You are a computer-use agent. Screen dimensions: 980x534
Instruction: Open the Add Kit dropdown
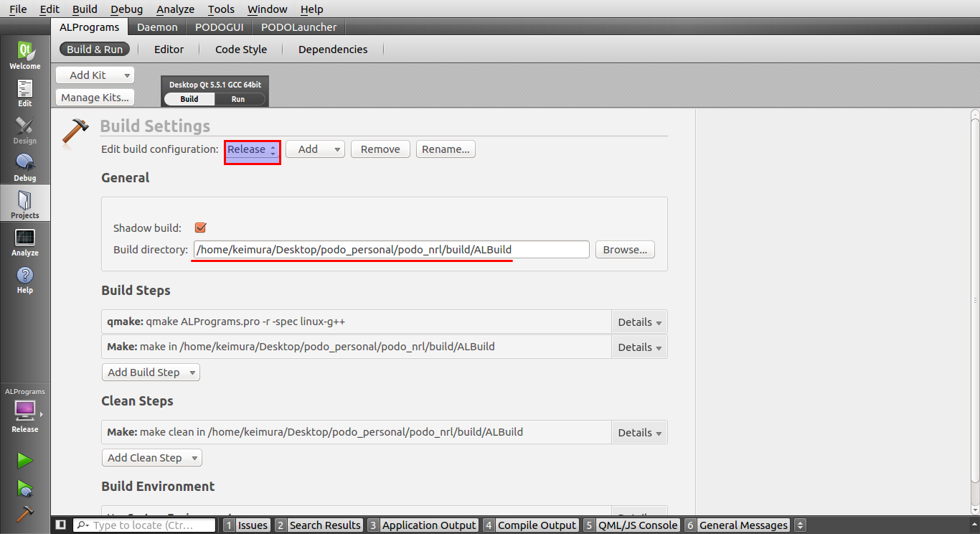pos(95,75)
